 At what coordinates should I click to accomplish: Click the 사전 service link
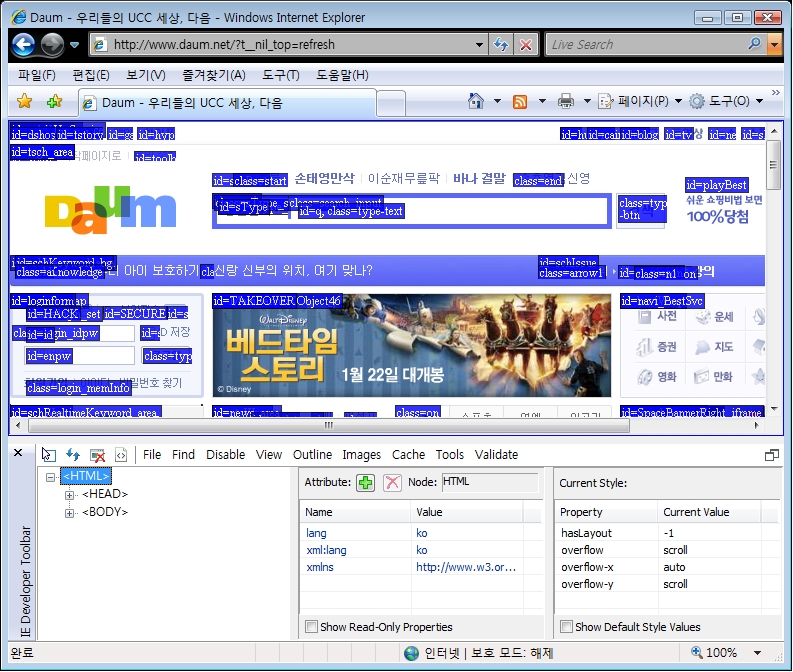(657, 317)
